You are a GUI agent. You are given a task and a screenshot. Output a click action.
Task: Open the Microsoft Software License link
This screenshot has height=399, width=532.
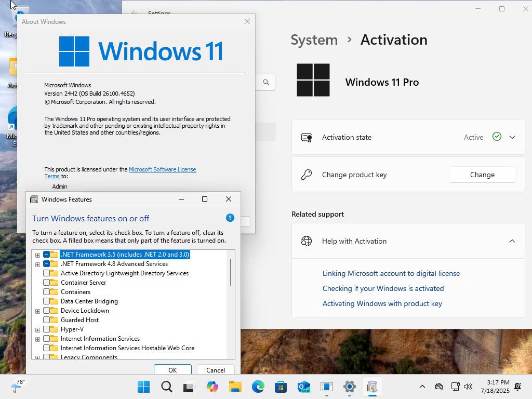click(162, 169)
